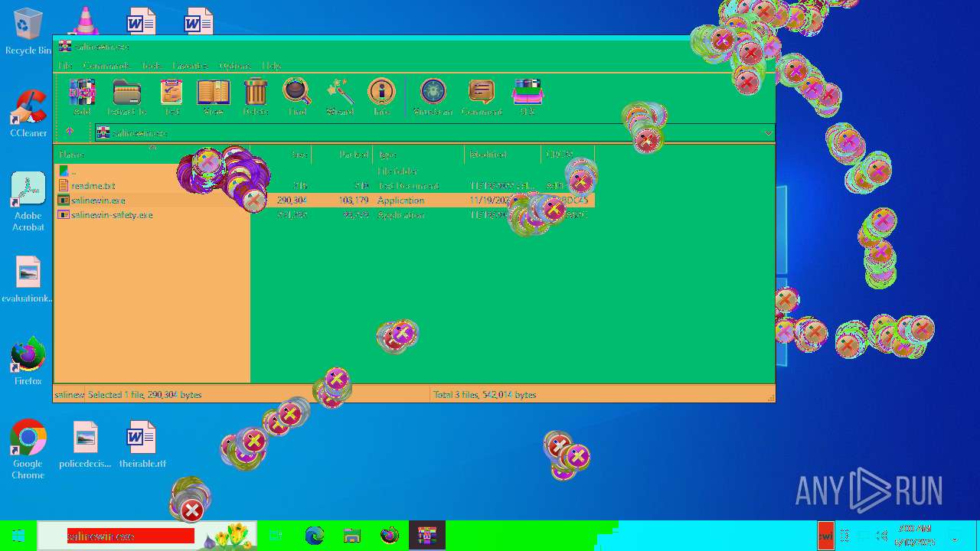Open Firefox desktop shortcut

click(28, 361)
